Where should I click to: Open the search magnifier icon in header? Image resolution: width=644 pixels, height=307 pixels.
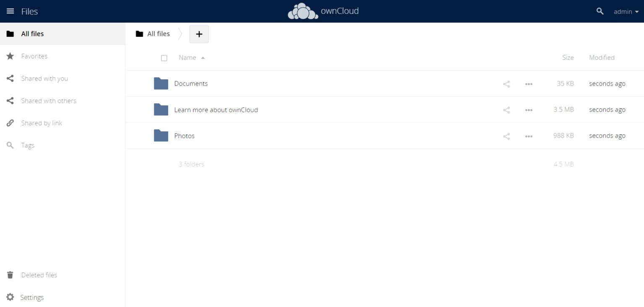[600, 11]
